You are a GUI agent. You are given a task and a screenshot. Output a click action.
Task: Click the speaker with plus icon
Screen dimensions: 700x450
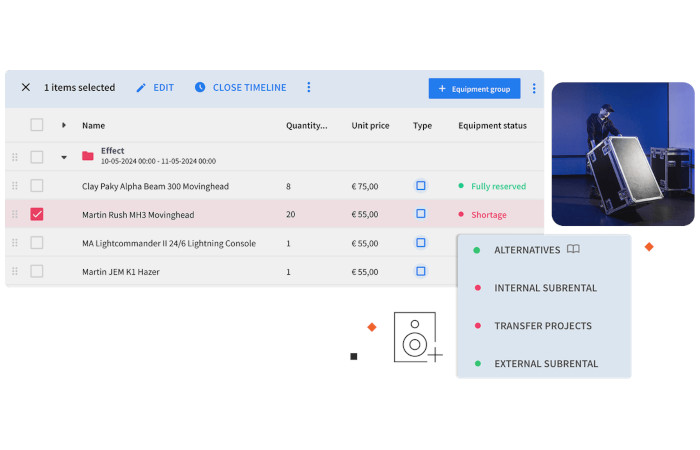click(x=418, y=337)
